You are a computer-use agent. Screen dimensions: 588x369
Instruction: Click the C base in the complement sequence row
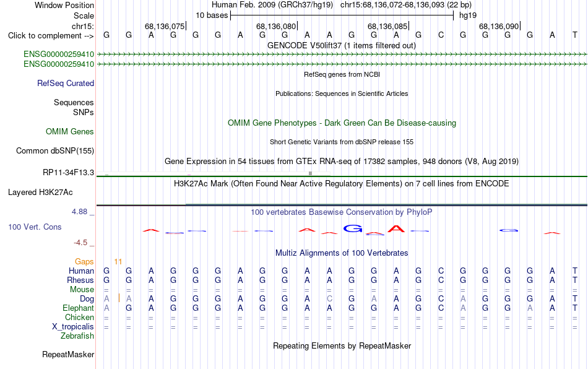(441, 35)
